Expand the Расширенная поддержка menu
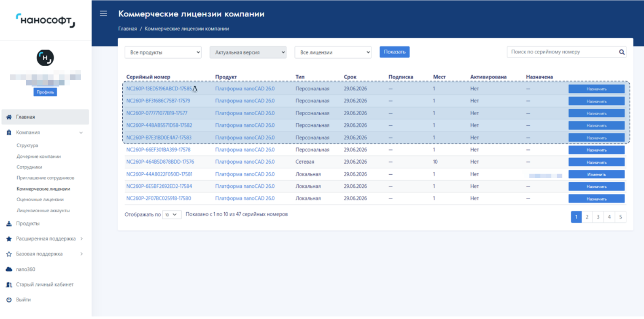Screen dimensions: 644x319 (x=46, y=239)
